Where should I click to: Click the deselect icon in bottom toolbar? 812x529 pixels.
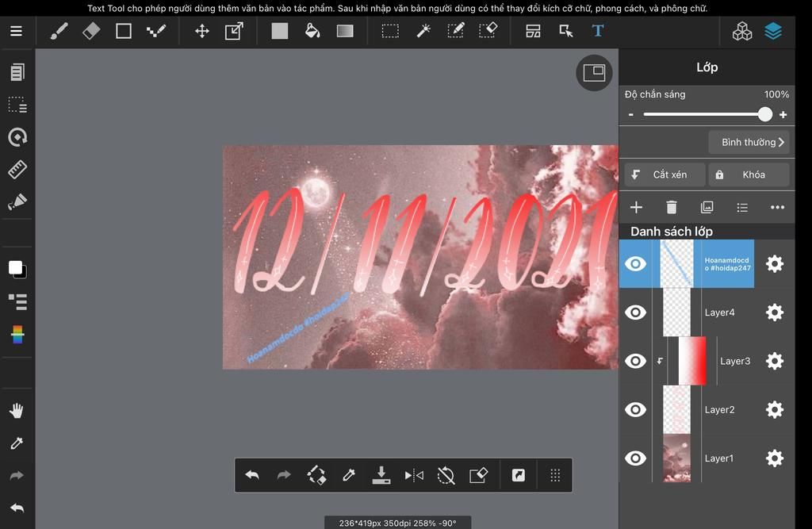click(446, 475)
